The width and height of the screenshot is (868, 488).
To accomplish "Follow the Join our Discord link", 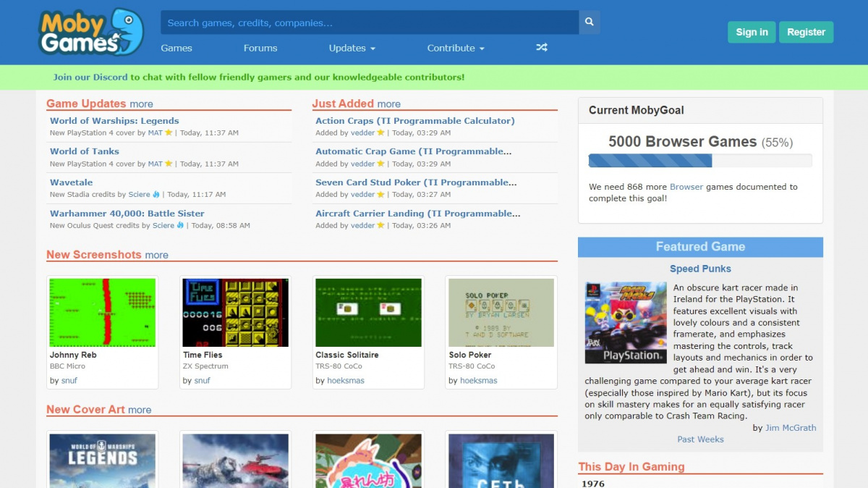I will (x=90, y=77).
